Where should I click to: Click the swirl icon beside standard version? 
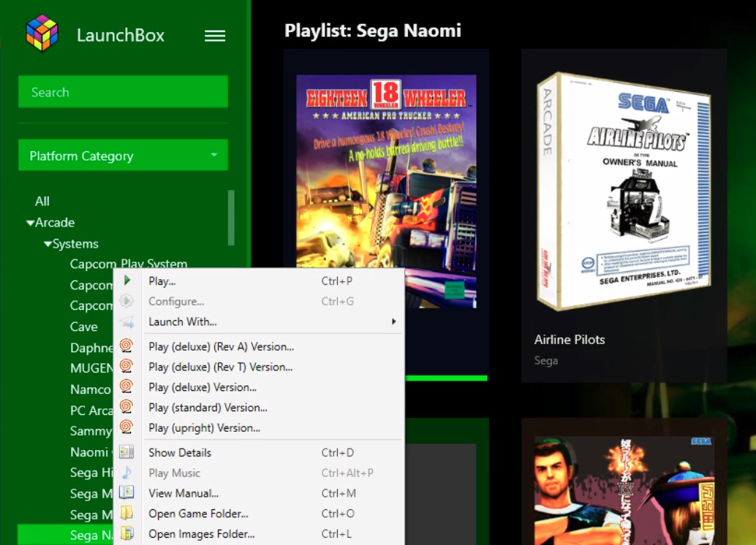126,407
